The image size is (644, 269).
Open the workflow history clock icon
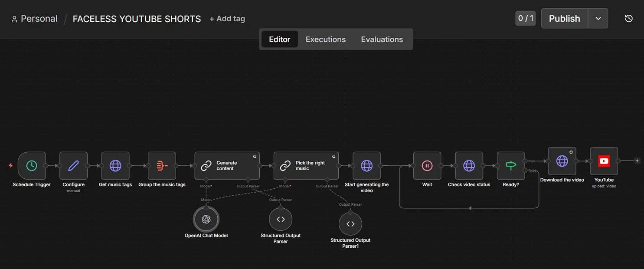[629, 18]
